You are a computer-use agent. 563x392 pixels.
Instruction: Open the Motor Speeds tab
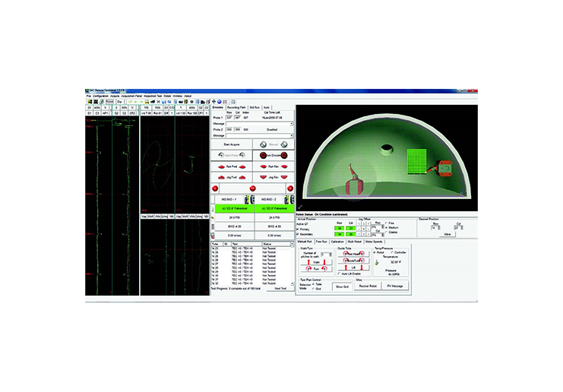(374, 242)
